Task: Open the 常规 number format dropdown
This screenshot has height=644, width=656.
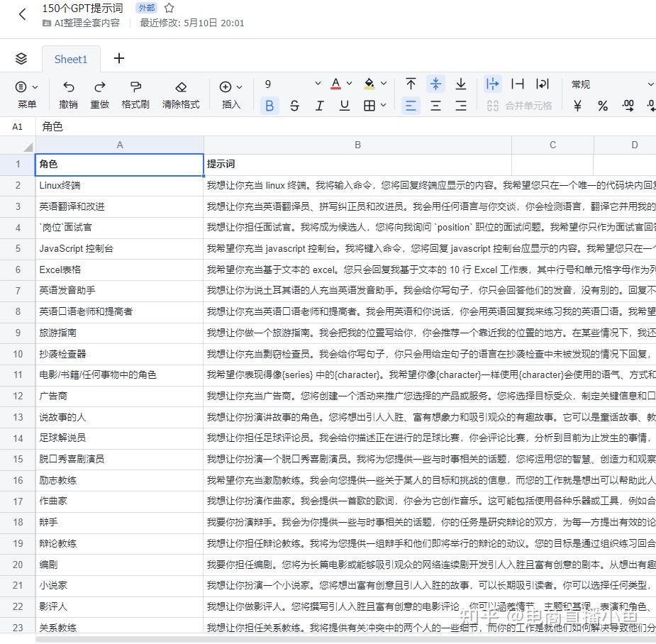Action: pyautogui.click(x=610, y=84)
